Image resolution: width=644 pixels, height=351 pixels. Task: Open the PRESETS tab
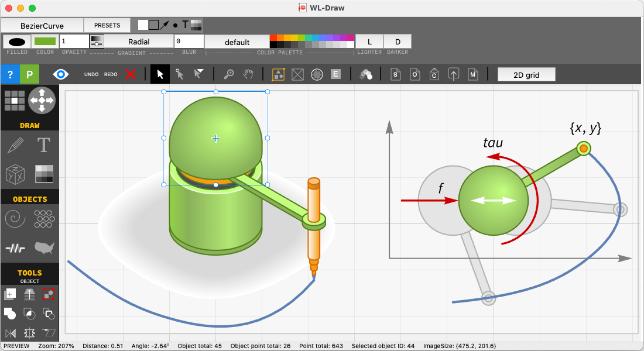(x=107, y=26)
